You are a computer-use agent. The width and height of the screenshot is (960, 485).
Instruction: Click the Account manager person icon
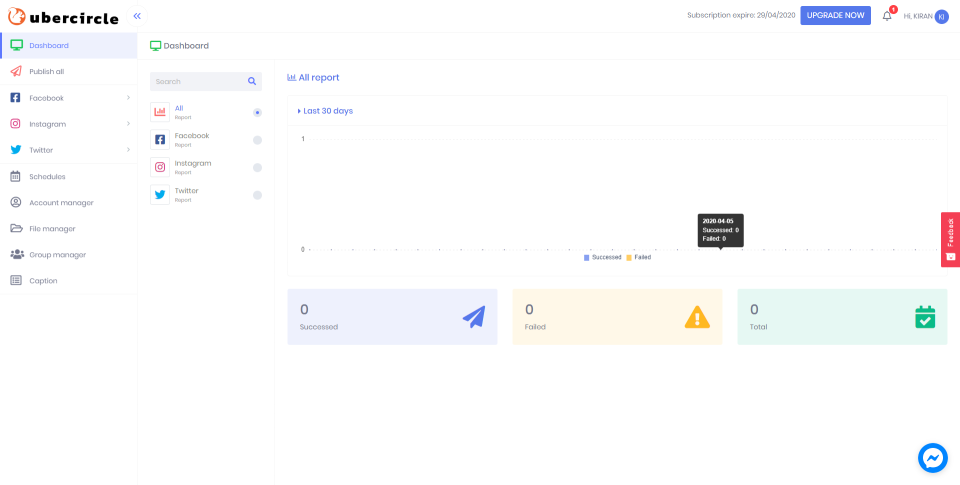[16, 202]
